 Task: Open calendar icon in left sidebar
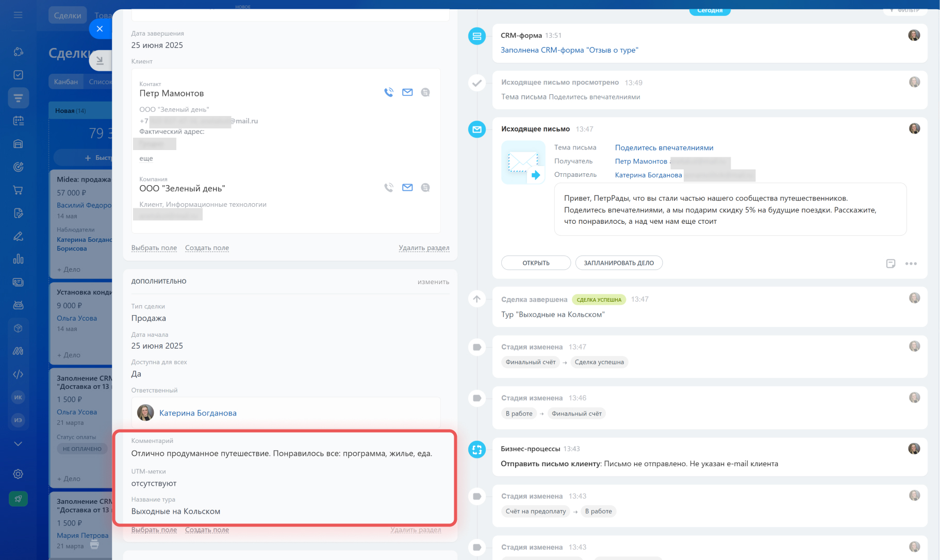(18, 121)
